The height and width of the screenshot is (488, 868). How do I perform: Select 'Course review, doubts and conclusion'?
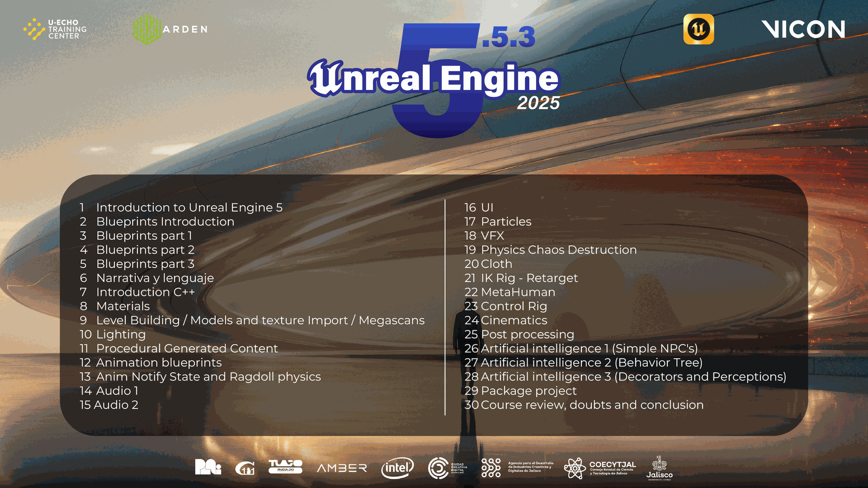[584, 404]
